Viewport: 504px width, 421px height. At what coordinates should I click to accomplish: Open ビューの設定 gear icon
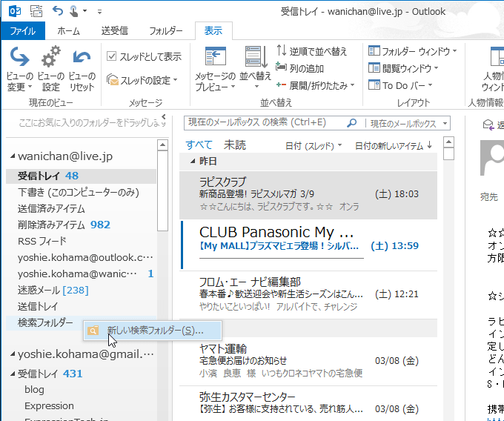(x=51, y=69)
